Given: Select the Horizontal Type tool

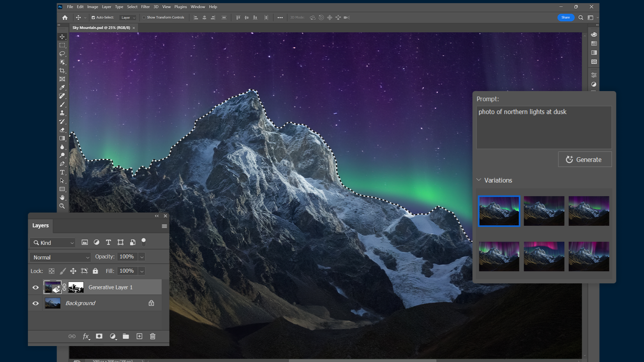Looking at the screenshot, I should (62, 172).
